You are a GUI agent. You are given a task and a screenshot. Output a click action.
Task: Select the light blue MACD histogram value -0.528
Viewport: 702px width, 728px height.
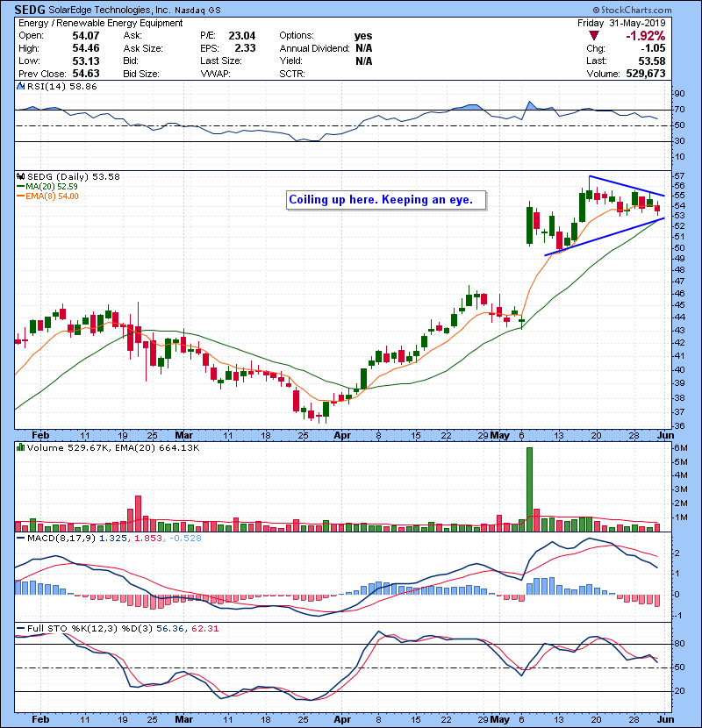point(185,539)
